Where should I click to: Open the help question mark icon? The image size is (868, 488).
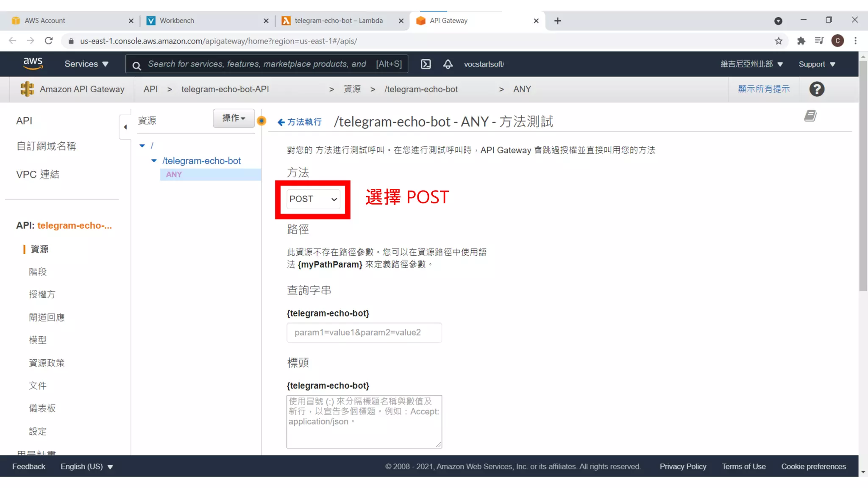pos(816,89)
